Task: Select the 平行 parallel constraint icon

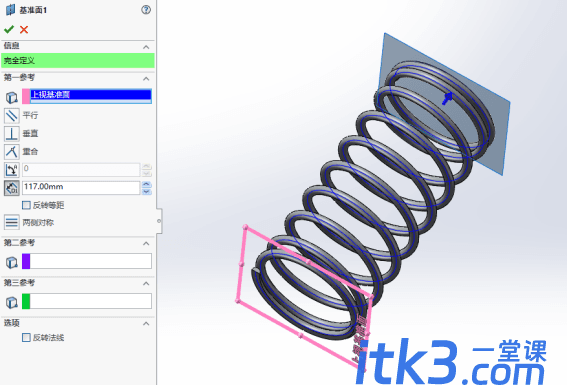Action: tap(12, 115)
